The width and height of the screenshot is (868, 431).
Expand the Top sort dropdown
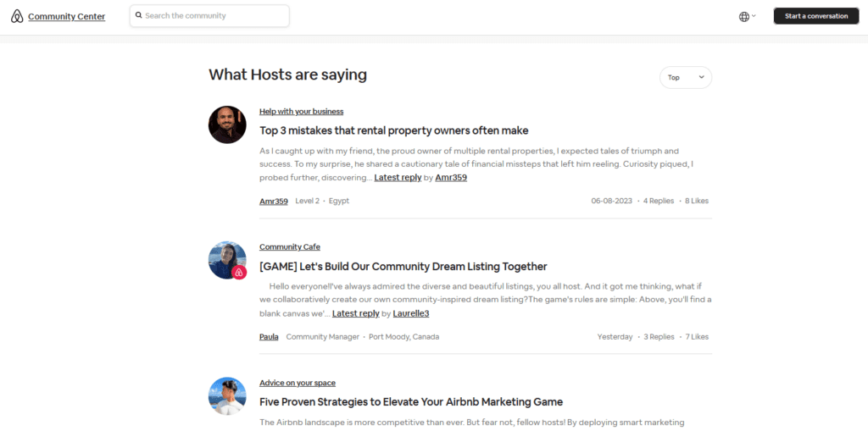(x=685, y=77)
